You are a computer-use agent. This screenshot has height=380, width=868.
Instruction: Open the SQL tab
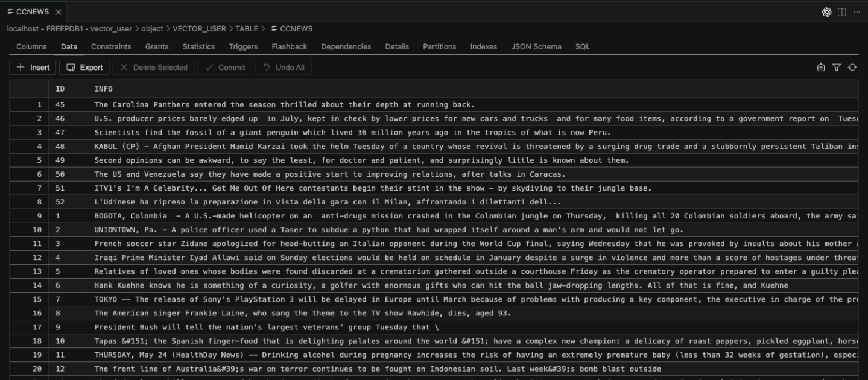[x=581, y=46]
